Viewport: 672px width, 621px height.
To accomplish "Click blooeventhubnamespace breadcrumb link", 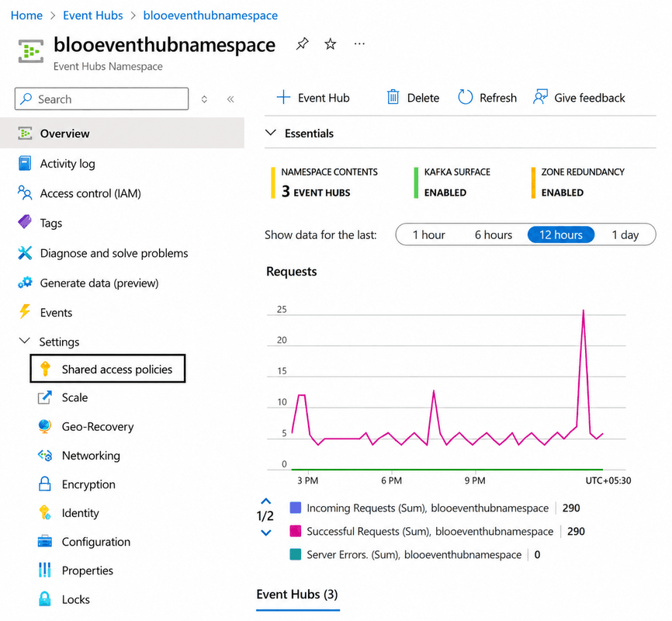I will pos(210,16).
